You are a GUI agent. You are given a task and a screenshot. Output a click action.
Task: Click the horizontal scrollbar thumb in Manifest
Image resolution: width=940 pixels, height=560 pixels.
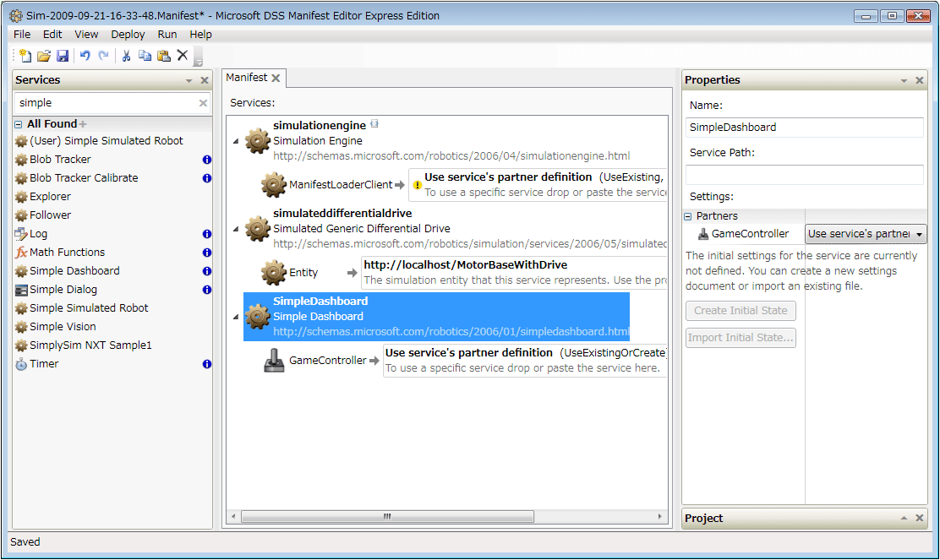387,516
